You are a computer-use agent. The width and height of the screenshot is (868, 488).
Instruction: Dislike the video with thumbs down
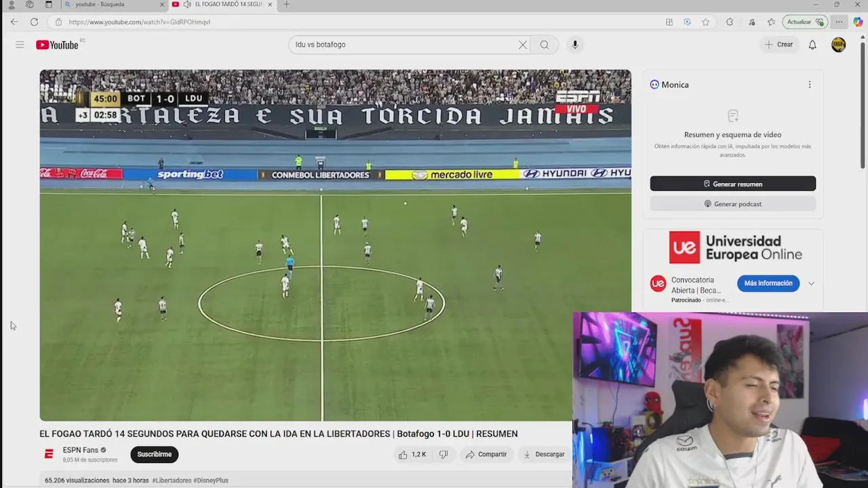(x=443, y=454)
